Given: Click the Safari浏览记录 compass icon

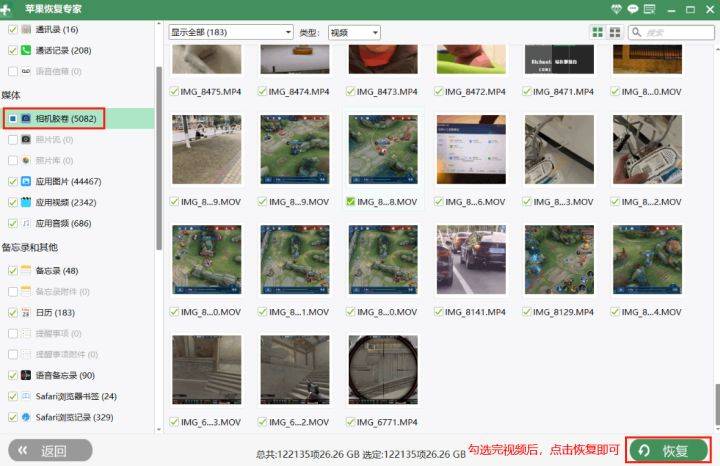Looking at the screenshot, I should coord(26,417).
